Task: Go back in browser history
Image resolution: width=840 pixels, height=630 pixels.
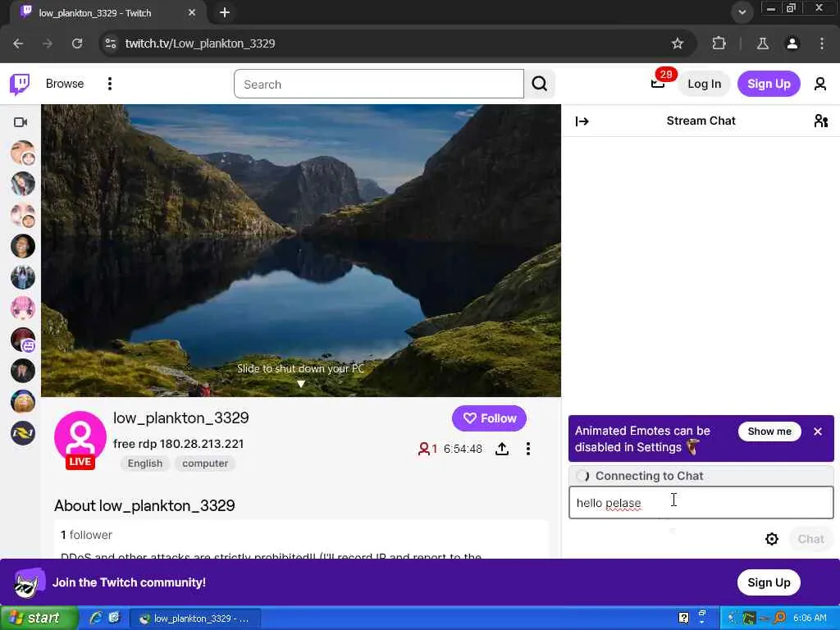Action: click(x=18, y=43)
